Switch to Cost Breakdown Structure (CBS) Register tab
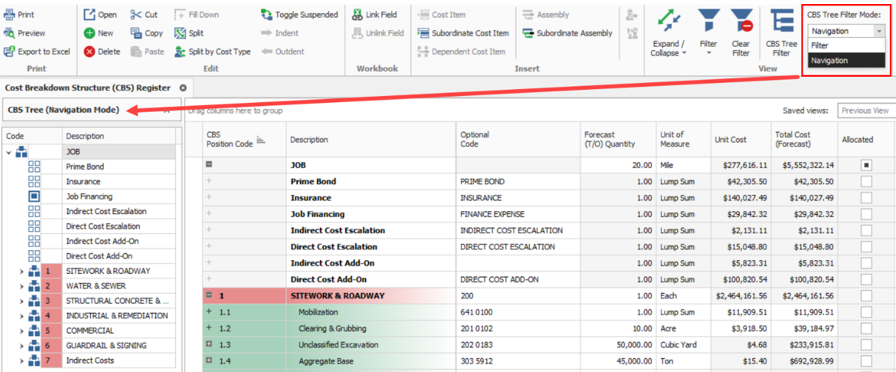The image size is (896, 372). pyautogui.click(x=87, y=88)
